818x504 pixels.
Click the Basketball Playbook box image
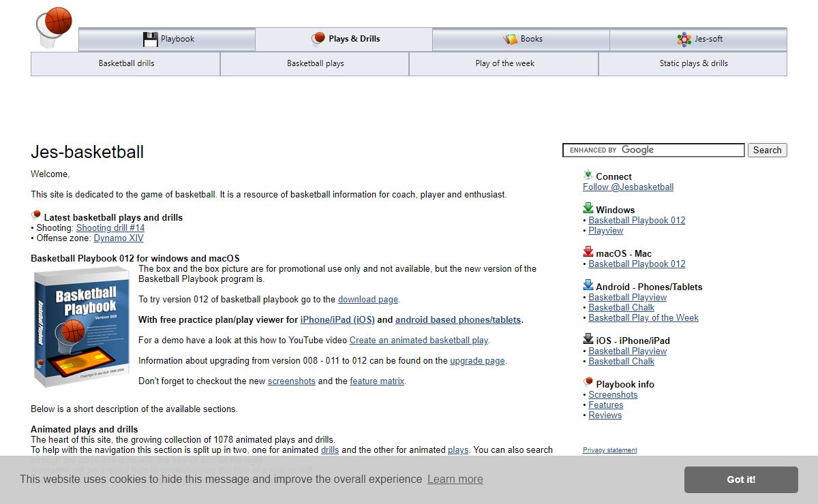click(81, 328)
